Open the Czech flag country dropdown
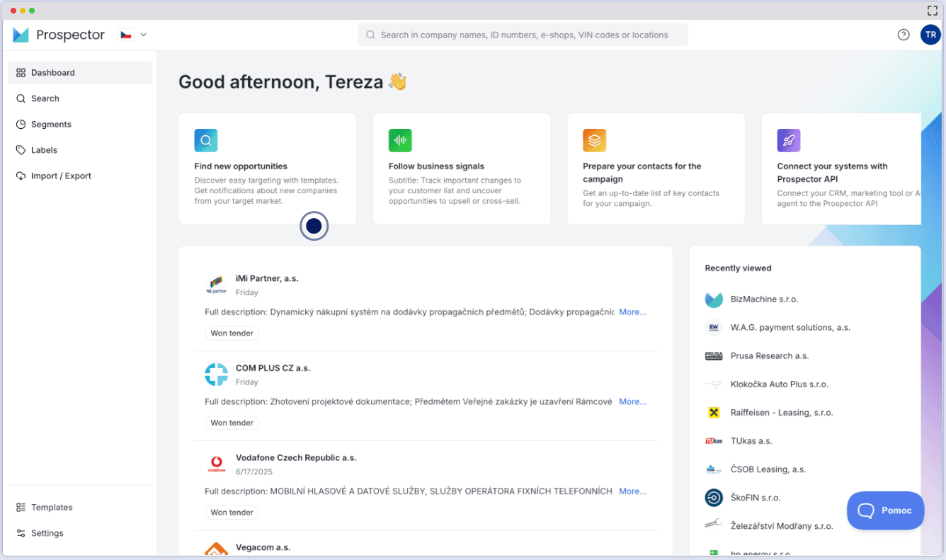 (133, 35)
